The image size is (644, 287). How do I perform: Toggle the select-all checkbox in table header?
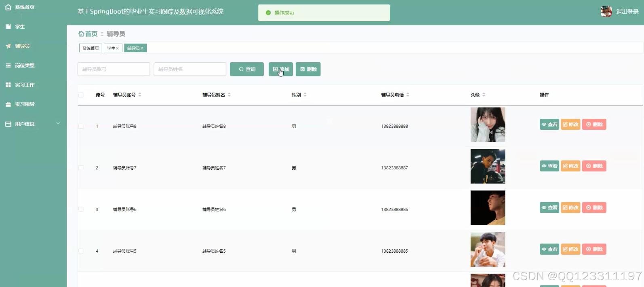pos(81,95)
